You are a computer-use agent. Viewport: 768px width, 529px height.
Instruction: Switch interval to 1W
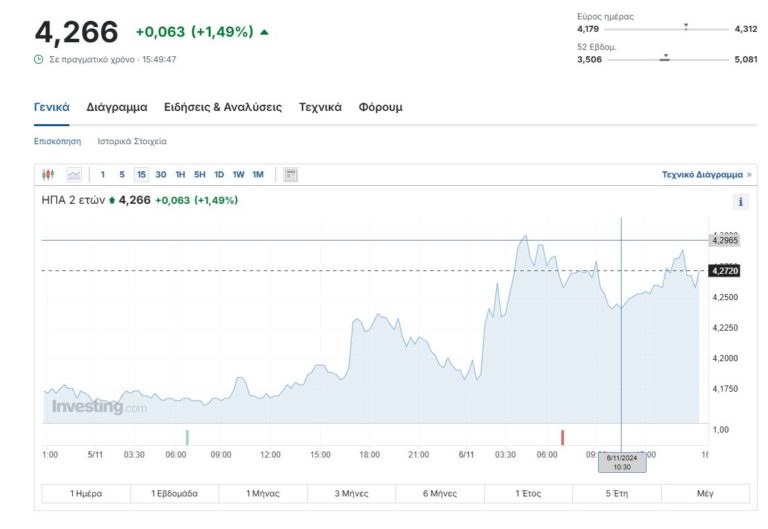point(238,174)
